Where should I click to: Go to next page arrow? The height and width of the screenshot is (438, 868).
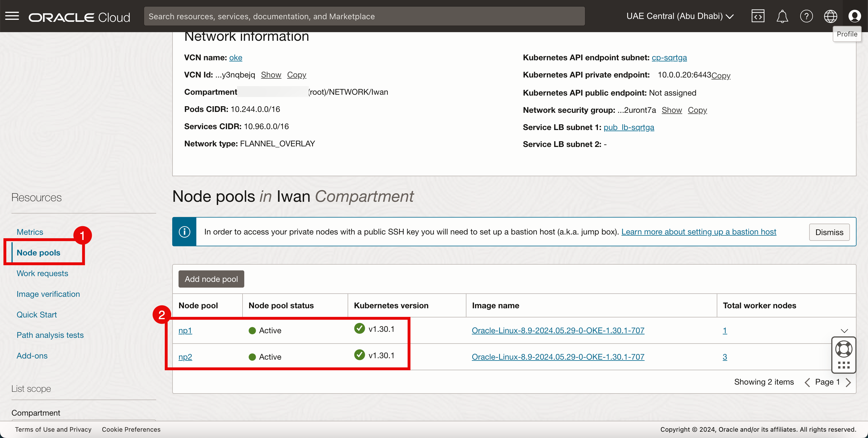pyautogui.click(x=848, y=382)
